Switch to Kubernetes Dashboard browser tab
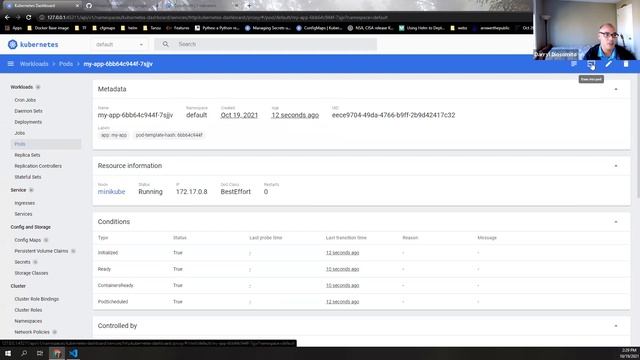The image size is (640, 360). [41, 6]
